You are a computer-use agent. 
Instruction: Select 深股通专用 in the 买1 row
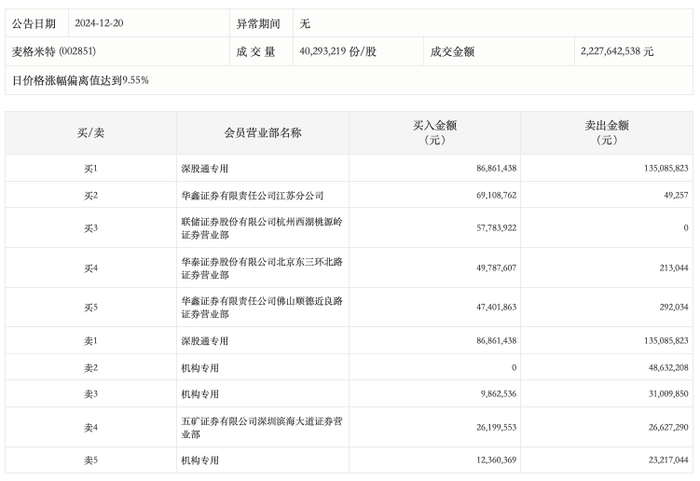[x=205, y=168]
